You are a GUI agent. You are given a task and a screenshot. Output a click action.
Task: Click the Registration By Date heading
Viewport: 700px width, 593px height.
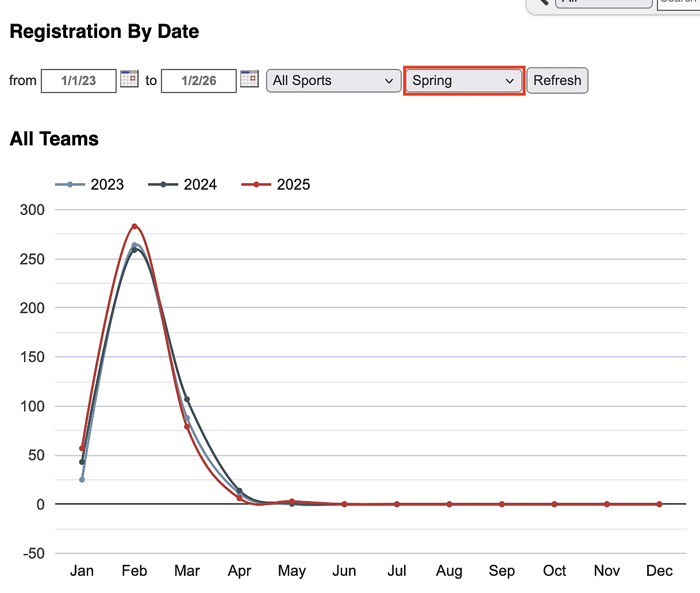(x=105, y=32)
